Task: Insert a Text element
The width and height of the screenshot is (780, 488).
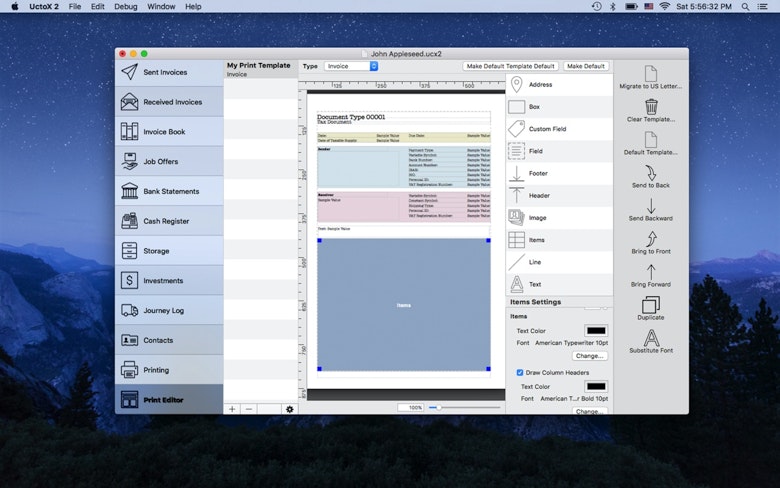Action: [x=516, y=284]
